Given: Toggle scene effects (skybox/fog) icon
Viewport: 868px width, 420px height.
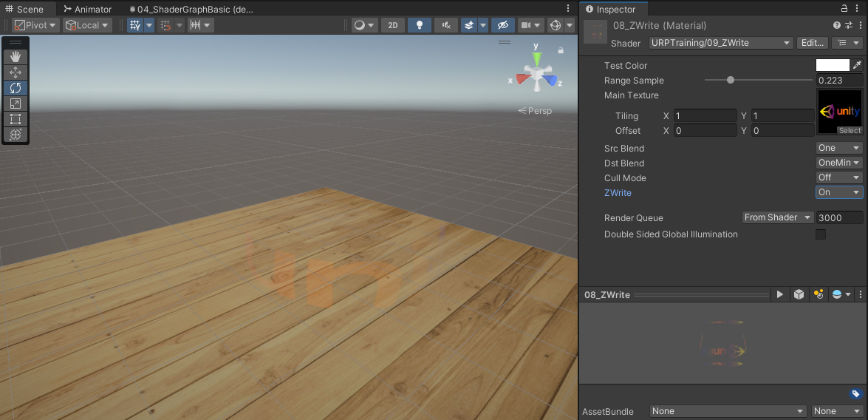Looking at the screenshot, I should point(469,25).
